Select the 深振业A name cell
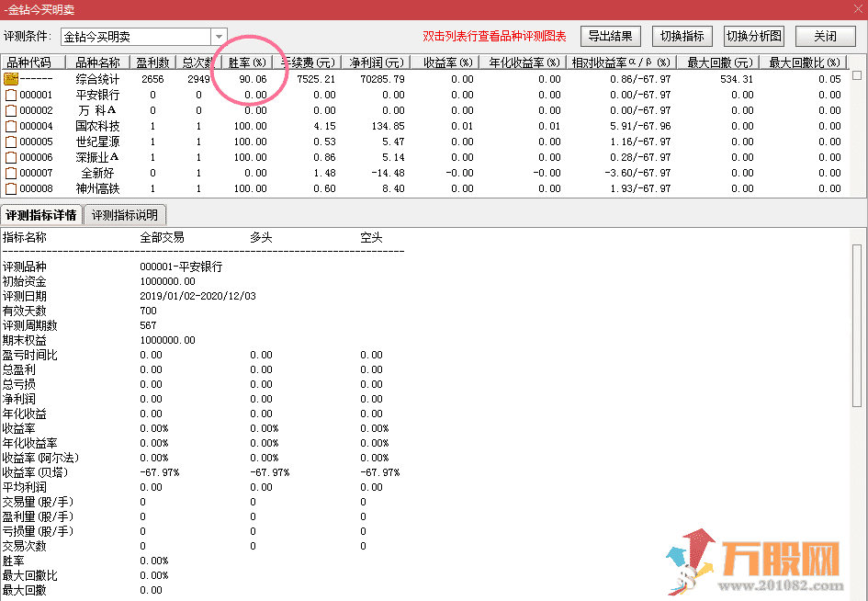This screenshot has height=601, width=868. (x=97, y=157)
